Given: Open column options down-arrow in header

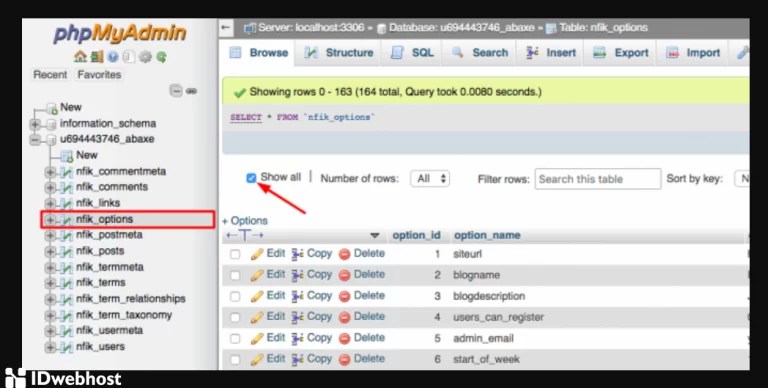Looking at the screenshot, I should point(375,236).
